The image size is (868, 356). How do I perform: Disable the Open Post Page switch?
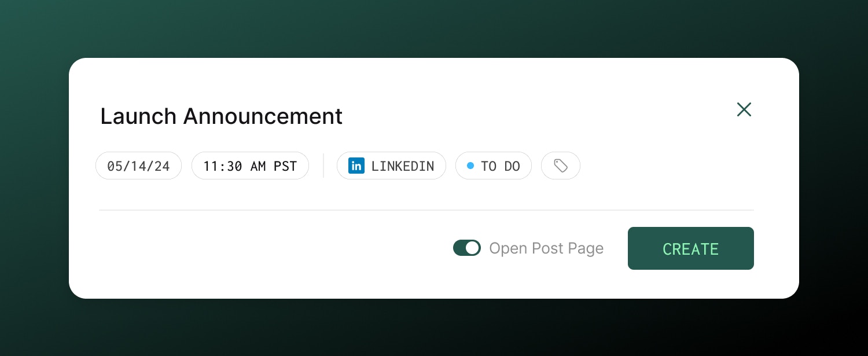[467, 248]
